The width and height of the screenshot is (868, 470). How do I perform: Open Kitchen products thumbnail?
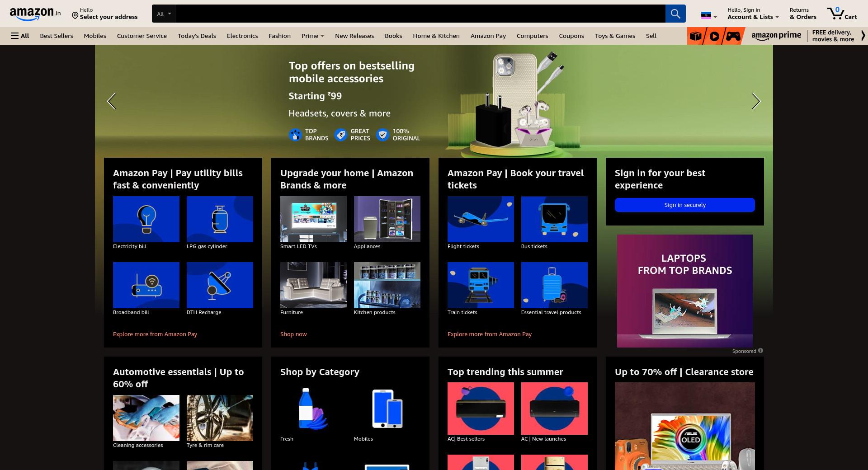[387, 285]
